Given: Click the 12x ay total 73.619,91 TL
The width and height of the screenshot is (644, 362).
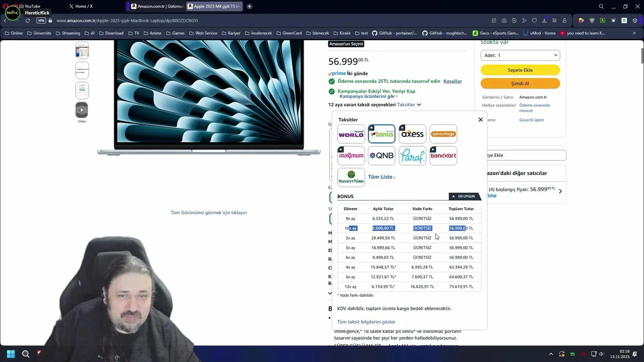Looking at the screenshot, I should point(461,287).
